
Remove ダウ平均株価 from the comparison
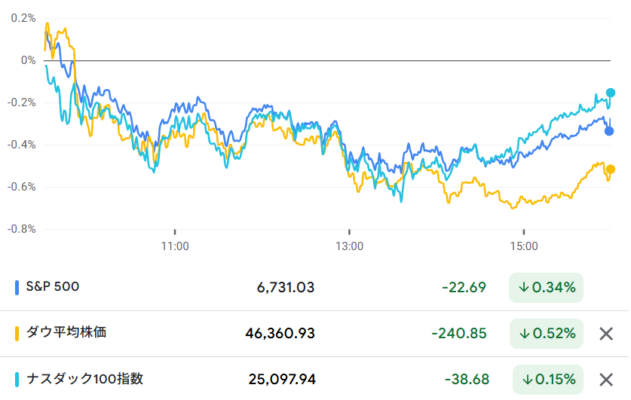point(604,334)
